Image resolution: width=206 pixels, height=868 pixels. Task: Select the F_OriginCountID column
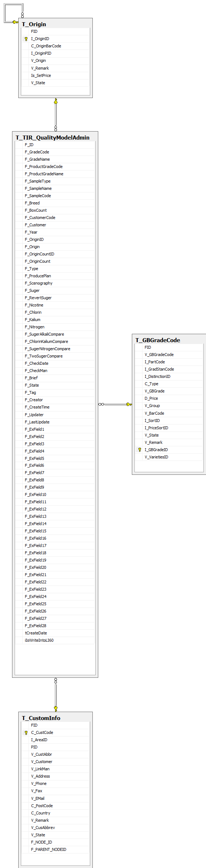tap(55, 254)
